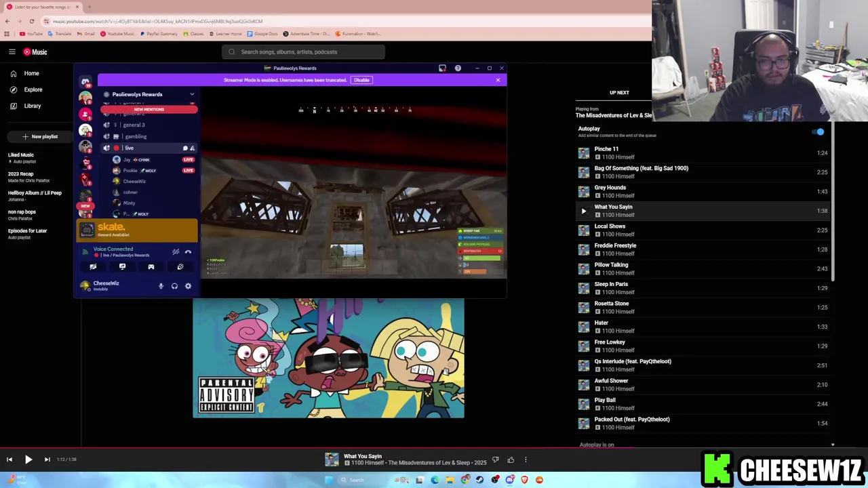
Task: Skip to the next track
Action: 47,460
